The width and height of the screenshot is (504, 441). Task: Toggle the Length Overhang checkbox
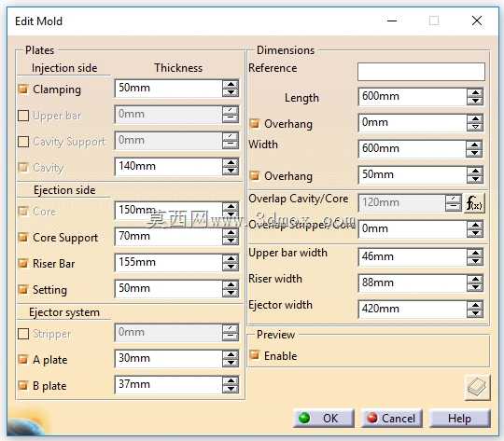tap(255, 123)
